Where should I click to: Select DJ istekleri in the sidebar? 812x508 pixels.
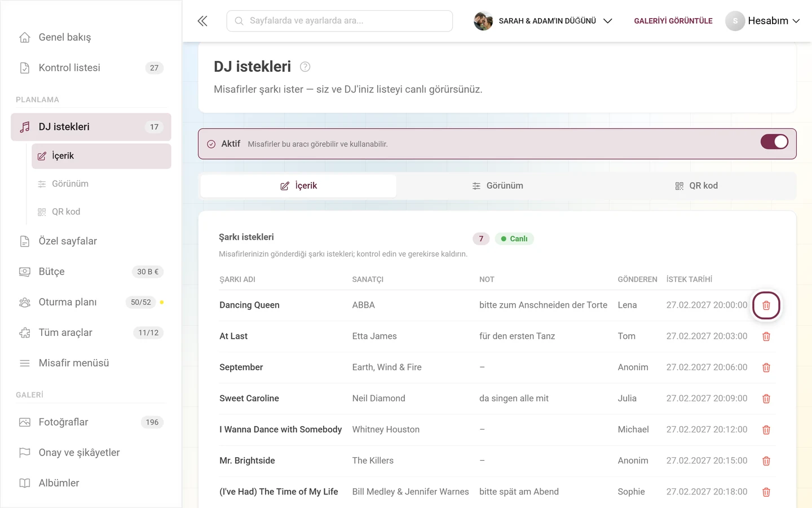point(91,127)
